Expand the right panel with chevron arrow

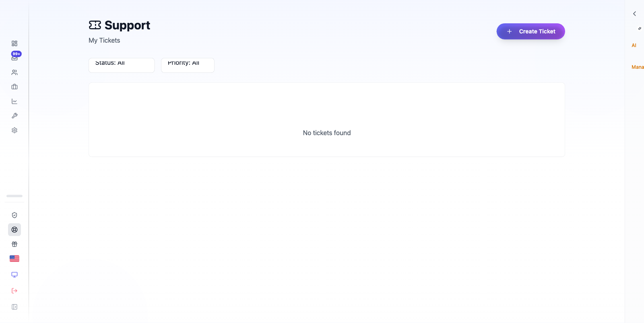(635, 14)
